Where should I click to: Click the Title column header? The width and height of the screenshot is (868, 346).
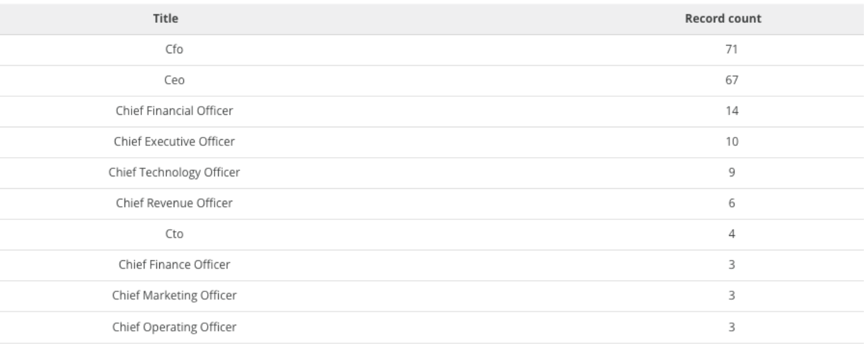(174, 19)
